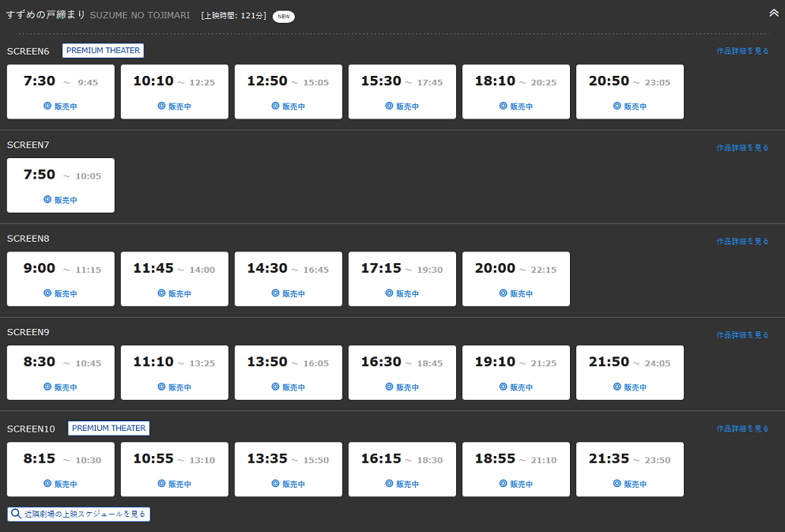This screenshot has height=532, width=785.
Task: Click the 上映時間: 121分 running time text
Action: pyautogui.click(x=234, y=16)
